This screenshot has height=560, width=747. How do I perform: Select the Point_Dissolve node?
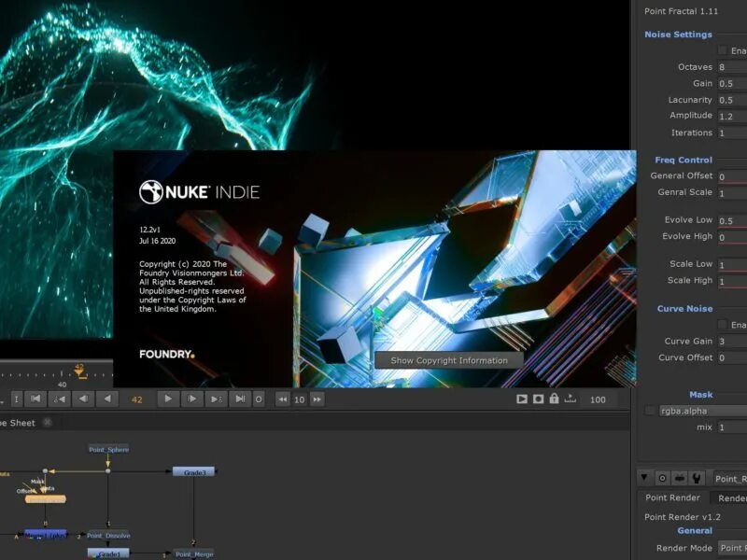click(108, 535)
